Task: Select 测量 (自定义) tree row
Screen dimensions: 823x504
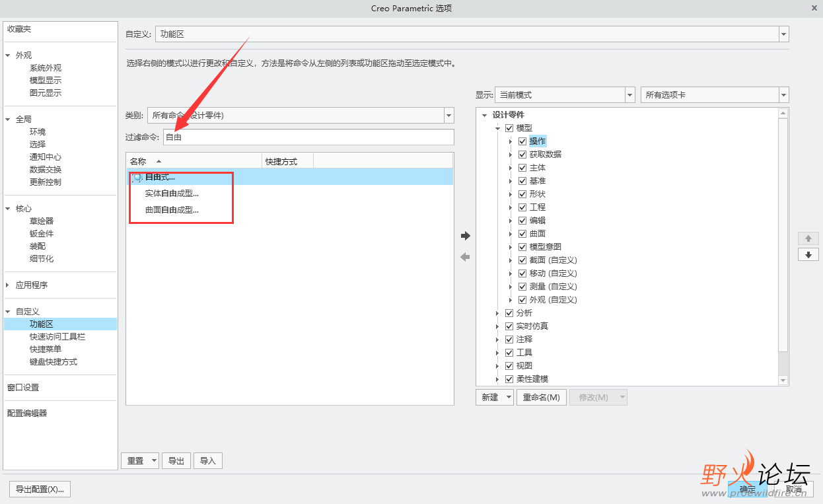Action: pos(553,287)
